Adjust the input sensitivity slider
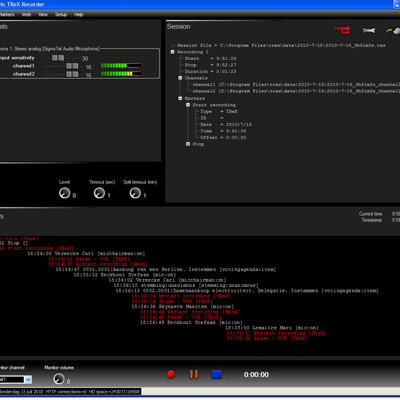400x400 pixels. 58,58
